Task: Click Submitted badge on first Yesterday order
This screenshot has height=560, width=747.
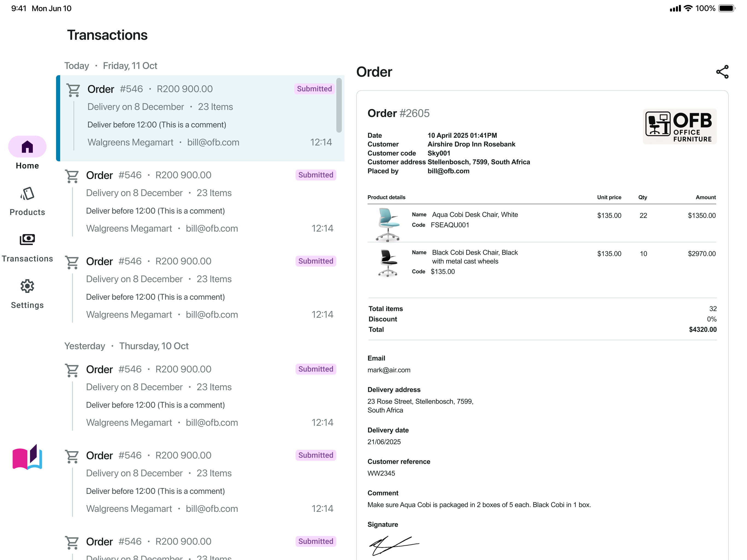Action: pos(316,369)
